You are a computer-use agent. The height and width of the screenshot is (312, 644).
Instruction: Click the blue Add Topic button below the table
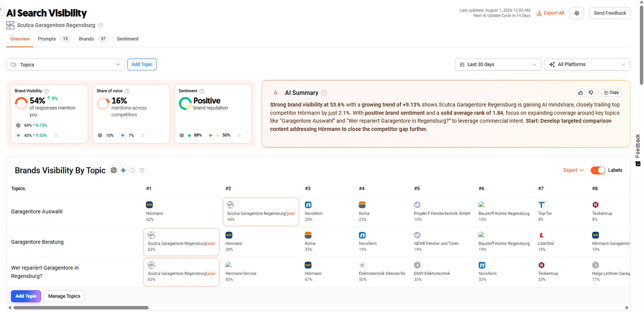pyautogui.click(x=26, y=296)
